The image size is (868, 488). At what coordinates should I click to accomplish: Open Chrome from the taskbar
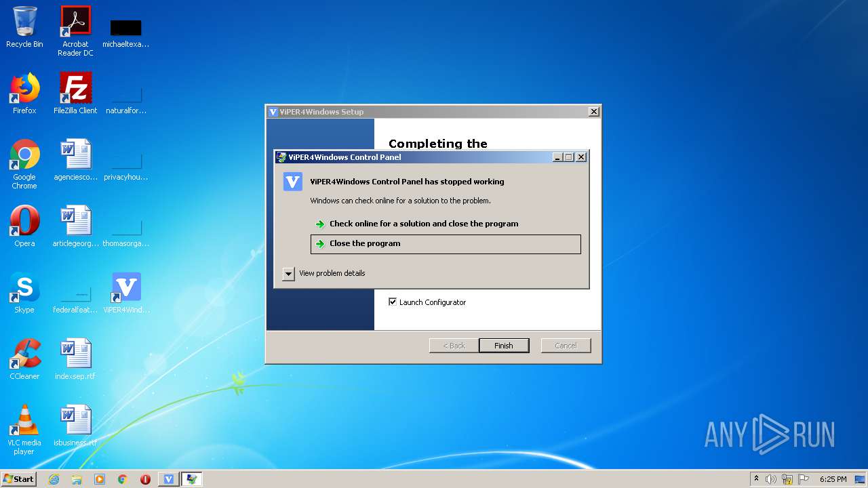click(x=123, y=479)
